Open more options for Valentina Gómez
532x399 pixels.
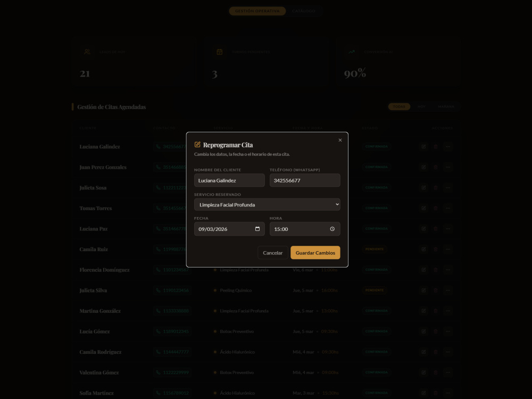448,372
